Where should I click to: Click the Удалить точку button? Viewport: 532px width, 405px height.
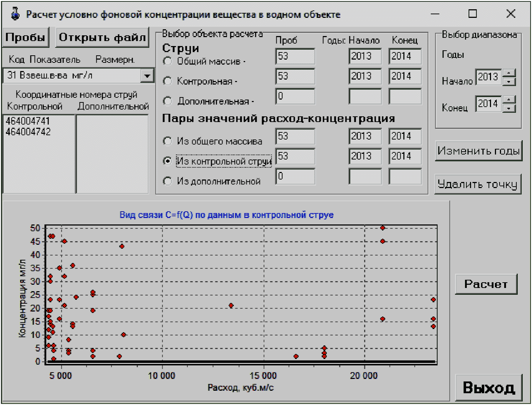(x=478, y=184)
